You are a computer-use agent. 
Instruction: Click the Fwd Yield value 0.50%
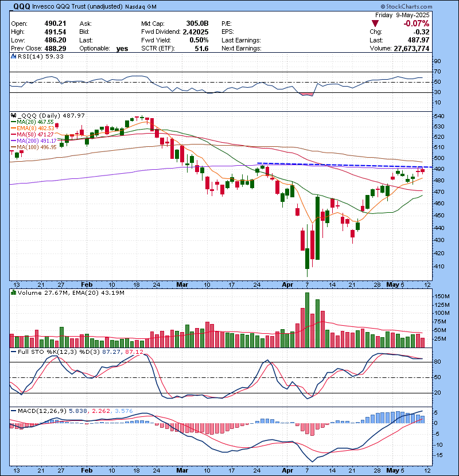tap(199, 40)
